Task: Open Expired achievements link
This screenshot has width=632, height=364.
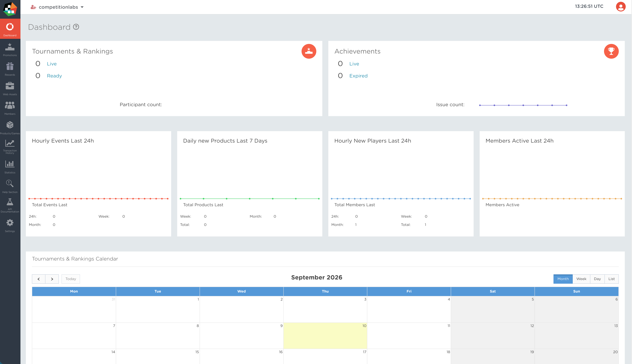Action: pyautogui.click(x=358, y=76)
